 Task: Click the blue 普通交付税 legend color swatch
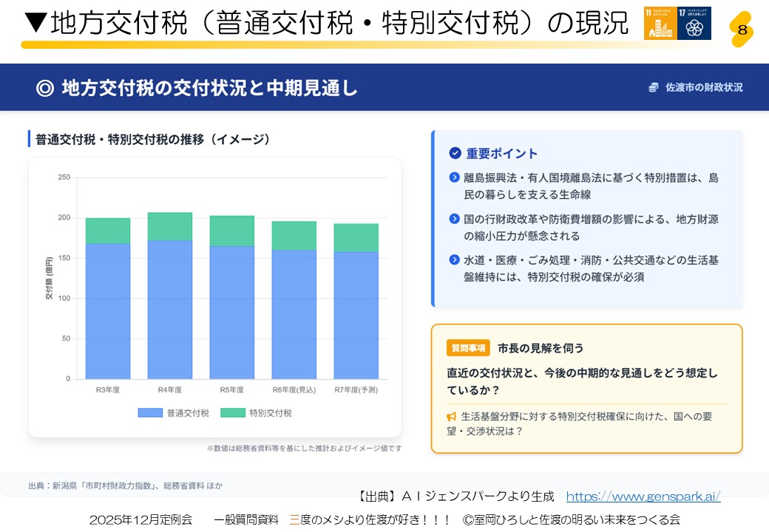pyautogui.click(x=150, y=413)
